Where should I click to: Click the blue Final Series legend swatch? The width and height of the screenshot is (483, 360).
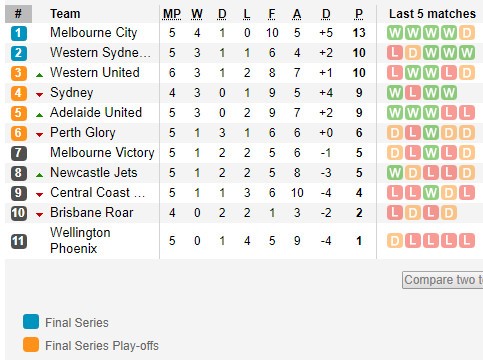(x=31, y=322)
